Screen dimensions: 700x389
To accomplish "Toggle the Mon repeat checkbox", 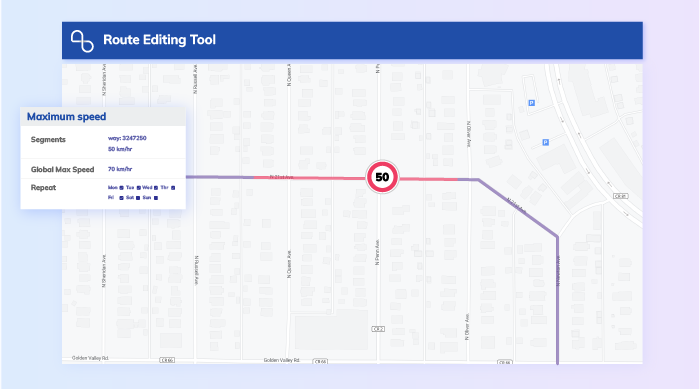I will pyautogui.click(x=121, y=188).
